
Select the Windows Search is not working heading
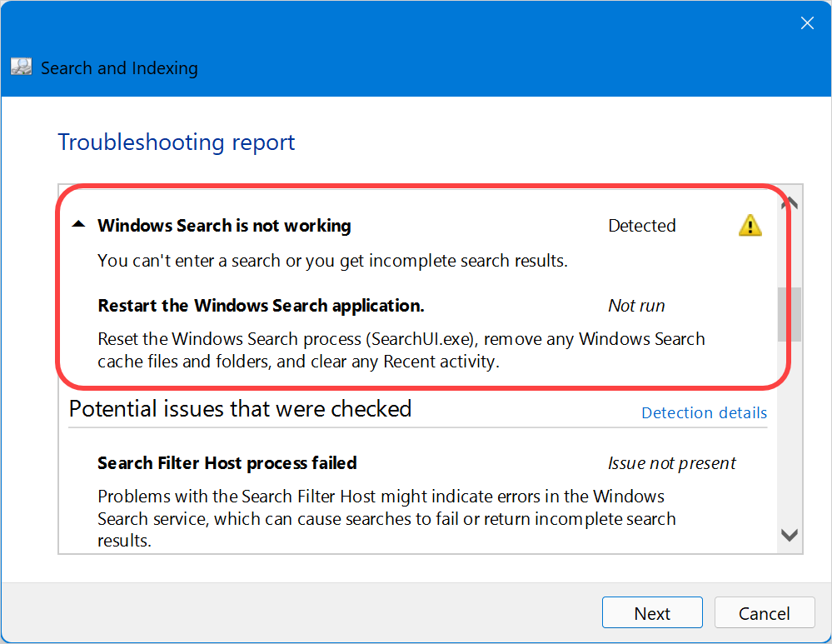coord(224,226)
